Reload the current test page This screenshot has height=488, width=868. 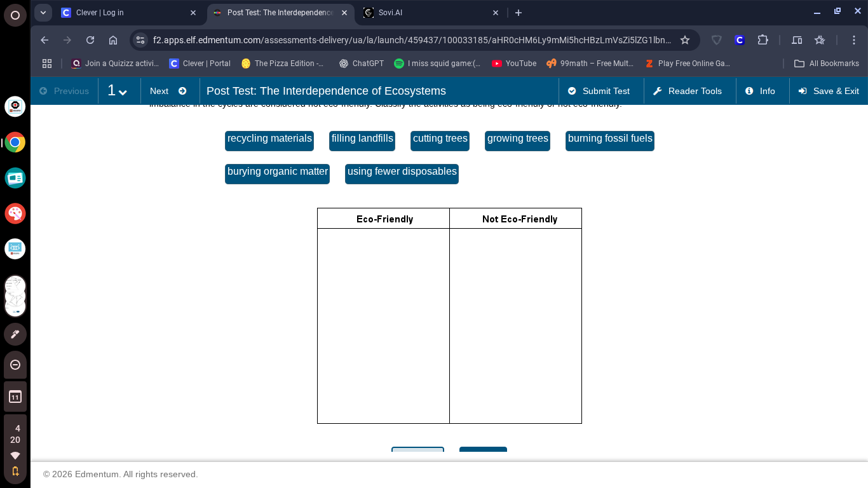(x=90, y=39)
